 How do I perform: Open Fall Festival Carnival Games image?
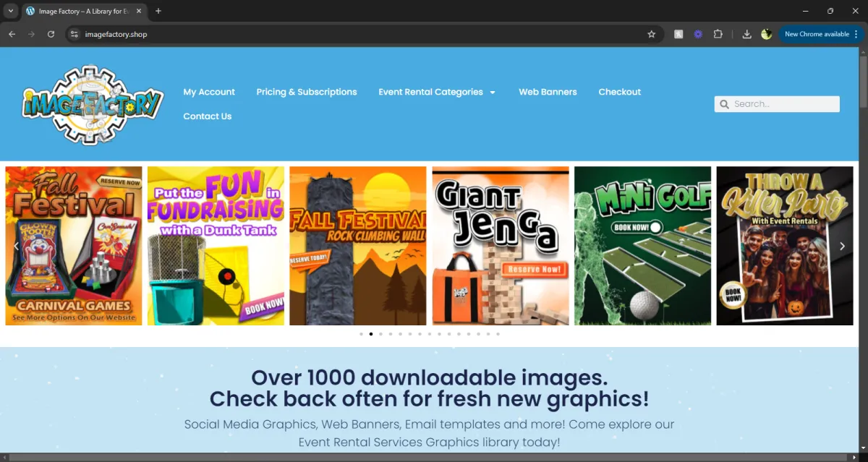[74, 246]
